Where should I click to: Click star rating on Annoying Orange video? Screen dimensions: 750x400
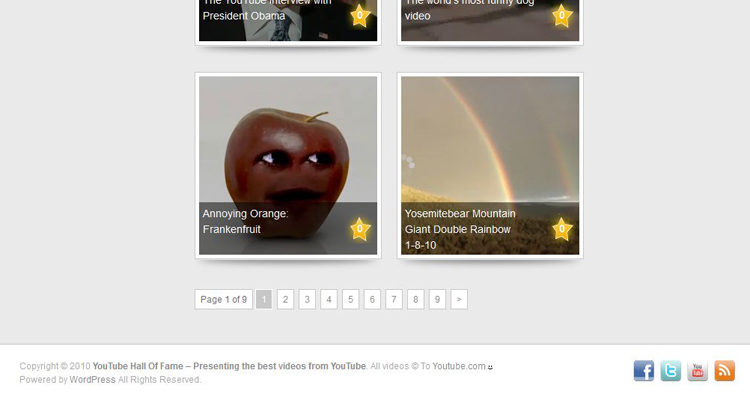pos(360,229)
